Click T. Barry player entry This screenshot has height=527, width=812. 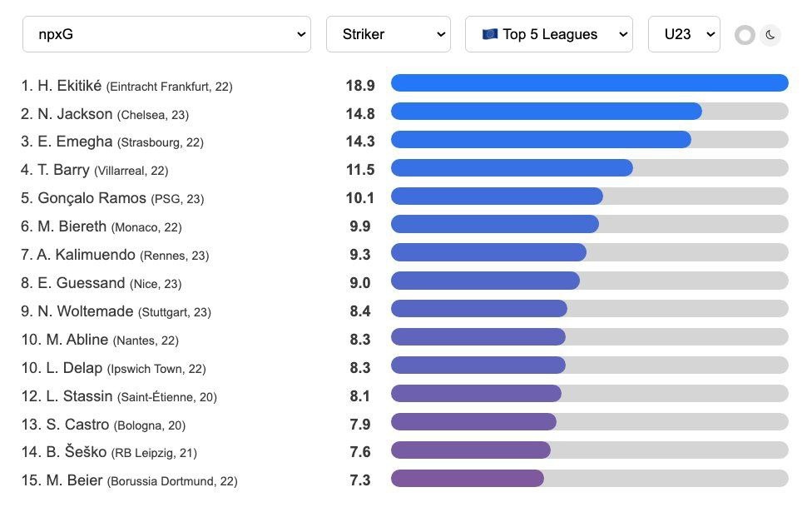(x=63, y=171)
